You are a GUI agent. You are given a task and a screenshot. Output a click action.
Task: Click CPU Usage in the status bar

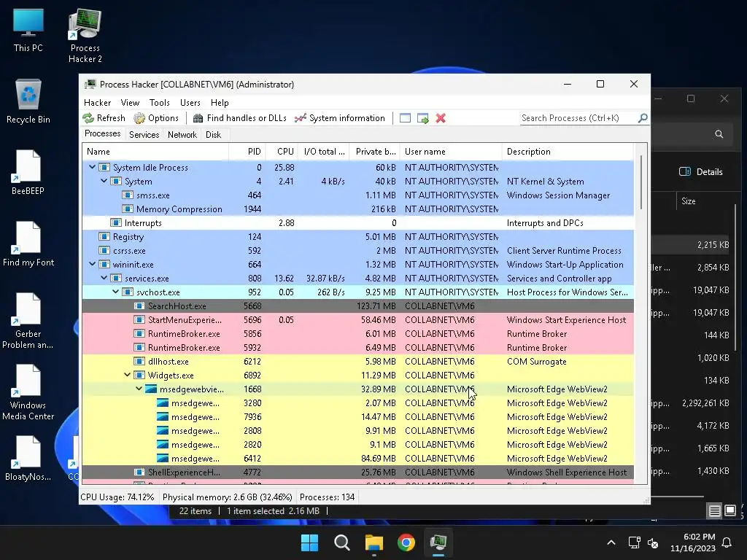[x=117, y=497]
